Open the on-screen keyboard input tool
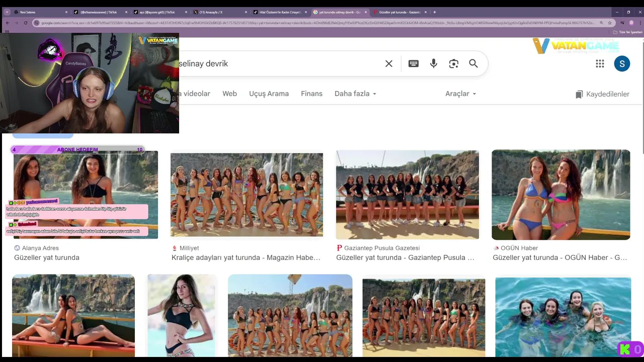The height and width of the screenshot is (362, 644). (414, 63)
